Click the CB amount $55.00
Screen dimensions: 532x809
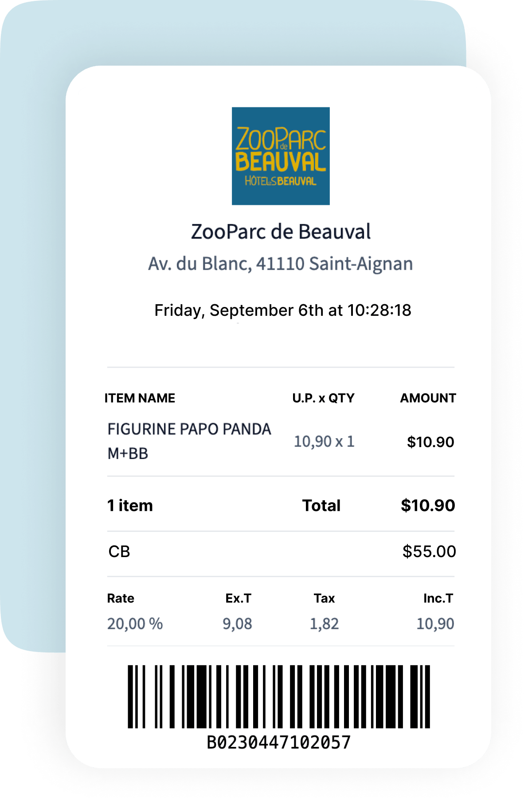tap(429, 552)
